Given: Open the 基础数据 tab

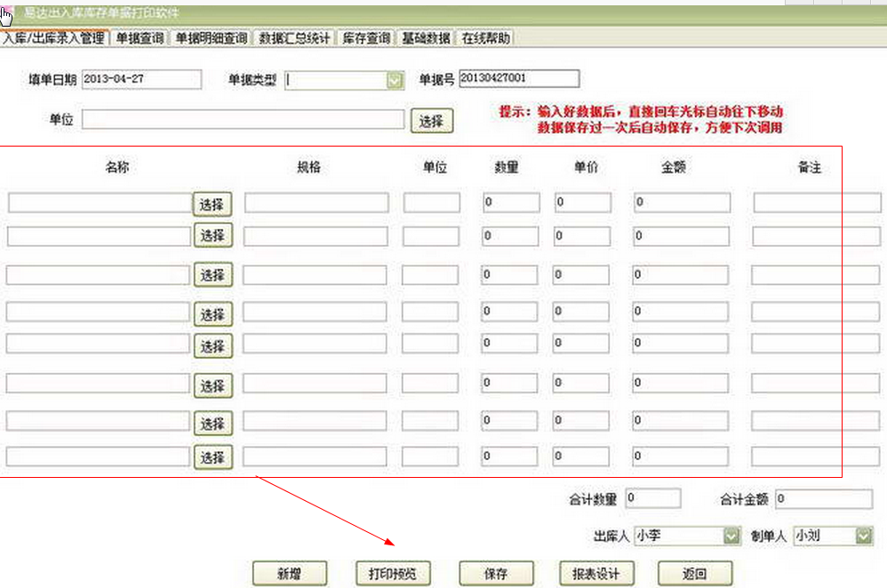Looking at the screenshot, I should point(426,38).
